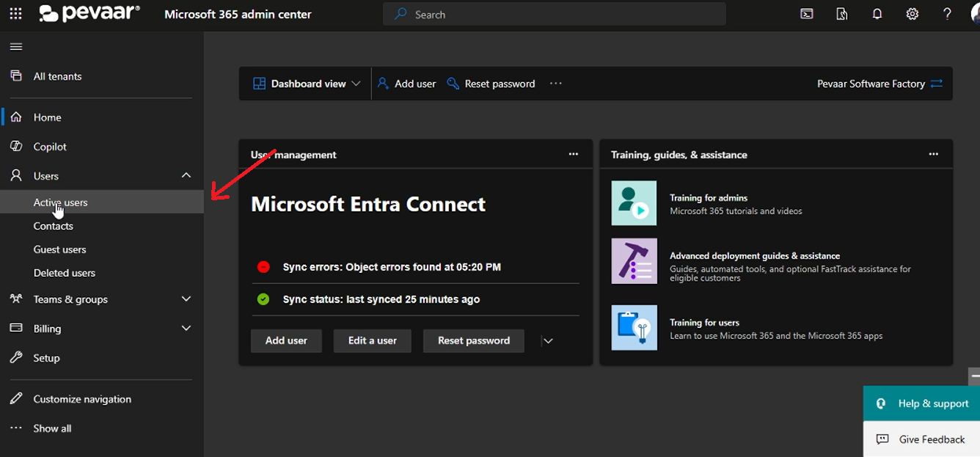This screenshot has height=457, width=980.
Task: Click Reset password in the top toolbar
Action: 491,84
